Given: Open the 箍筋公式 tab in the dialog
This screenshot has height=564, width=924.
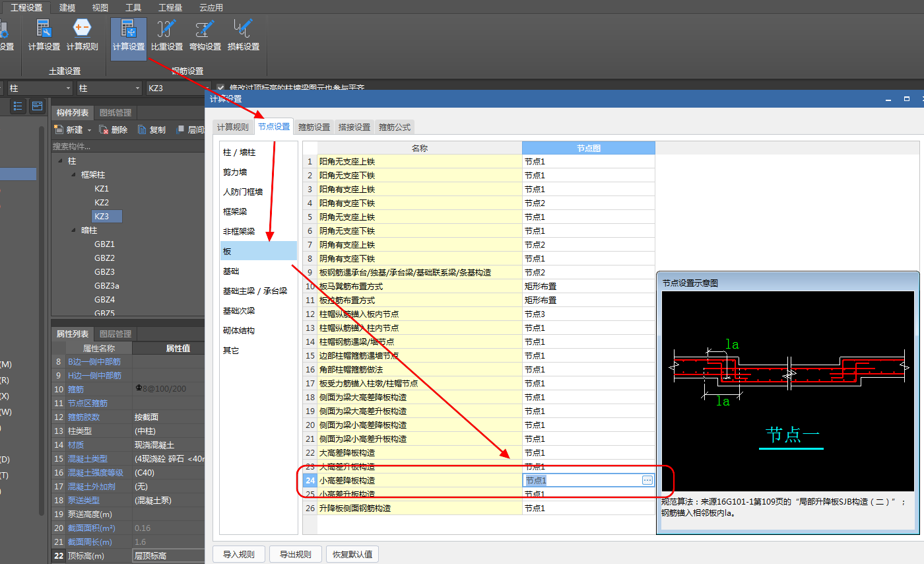Looking at the screenshot, I should [395, 127].
